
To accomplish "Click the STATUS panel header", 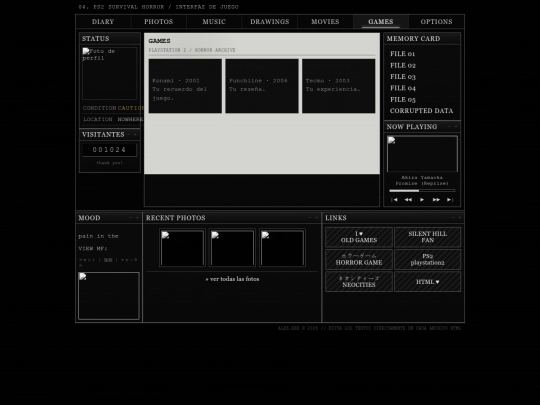I will 110,39.
